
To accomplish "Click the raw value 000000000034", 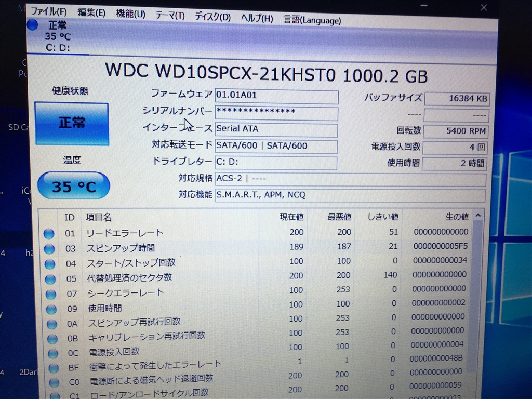I will pyautogui.click(x=440, y=261).
